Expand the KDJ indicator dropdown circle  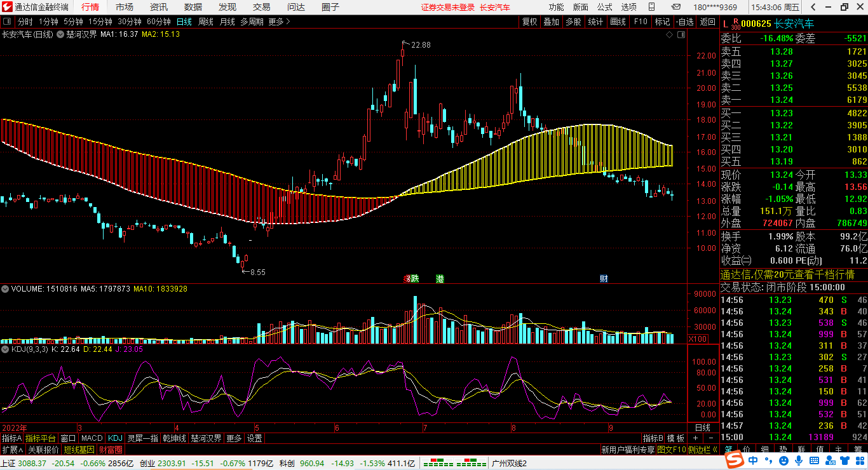(x=5, y=349)
